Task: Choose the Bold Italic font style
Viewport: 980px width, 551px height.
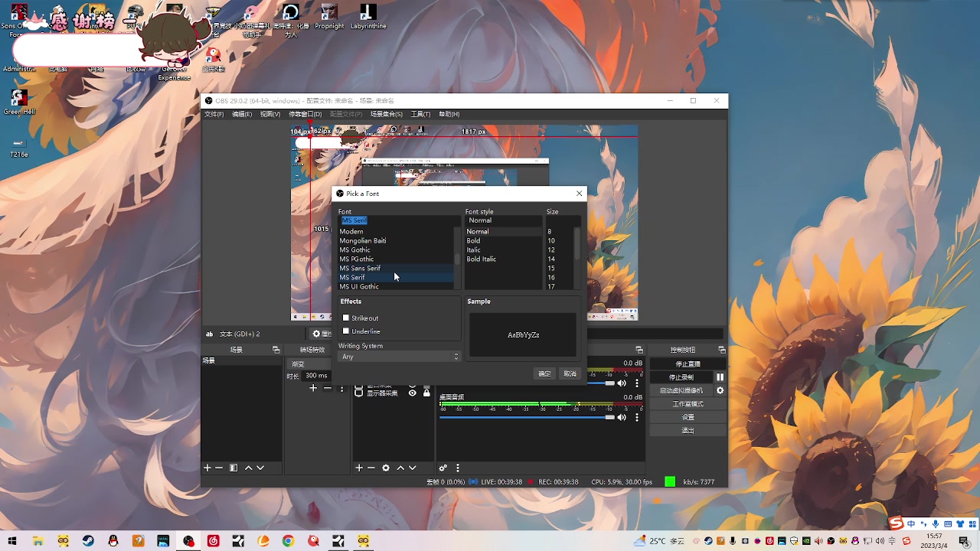Action: tap(503, 259)
